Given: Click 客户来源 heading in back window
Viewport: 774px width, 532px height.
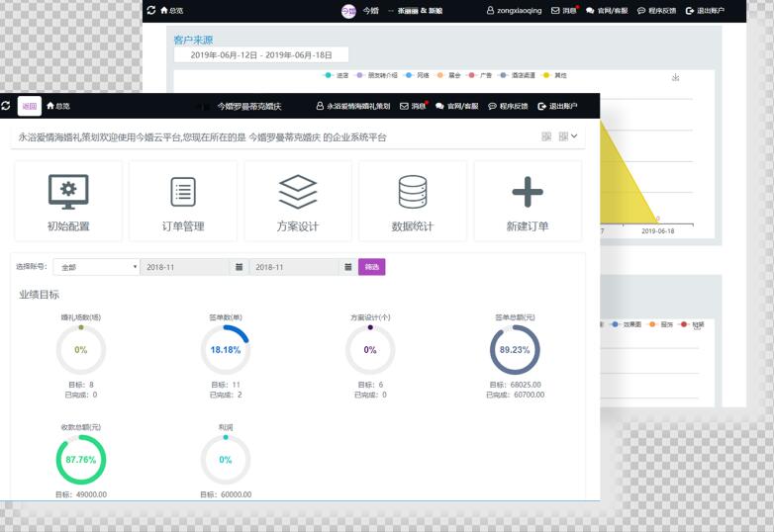Looking at the screenshot, I should (x=193, y=40).
